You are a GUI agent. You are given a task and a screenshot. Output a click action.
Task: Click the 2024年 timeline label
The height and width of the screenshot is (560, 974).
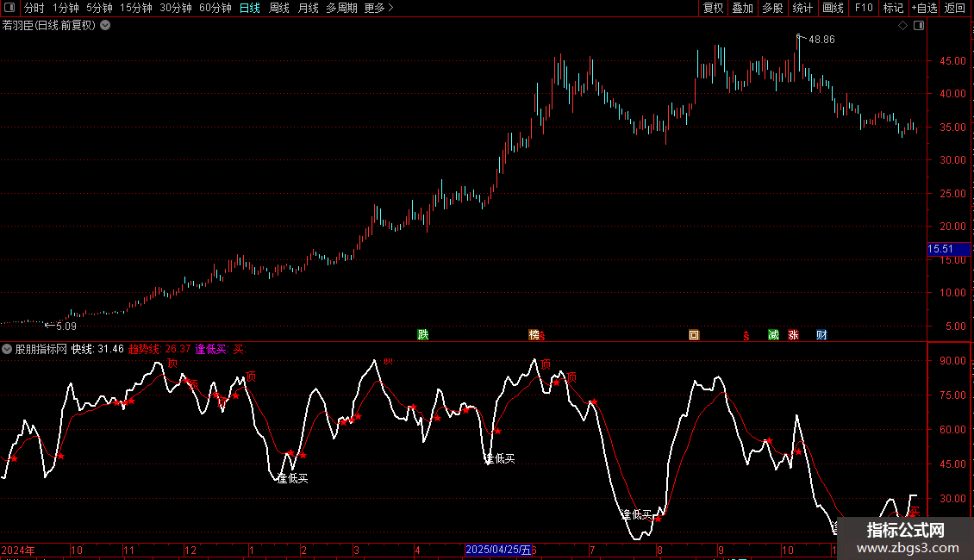click(x=18, y=550)
